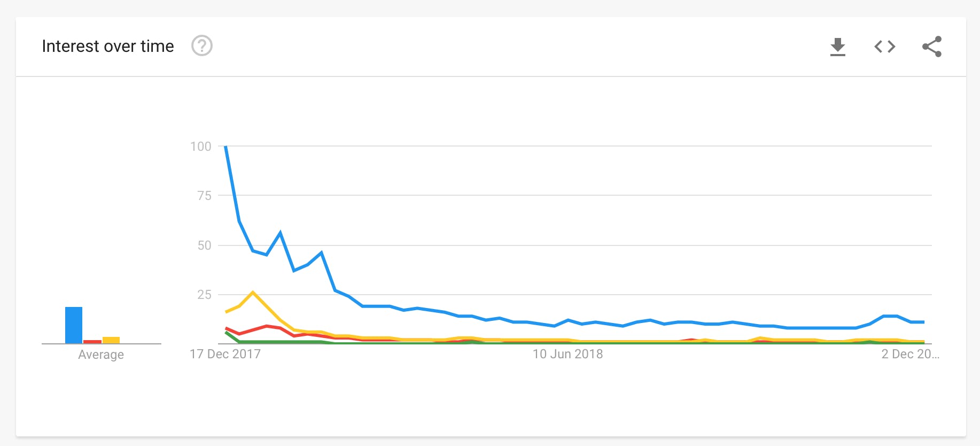Select the blue bar in Average chart
Image resolution: width=980 pixels, height=446 pixels.
(x=74, y=325)
